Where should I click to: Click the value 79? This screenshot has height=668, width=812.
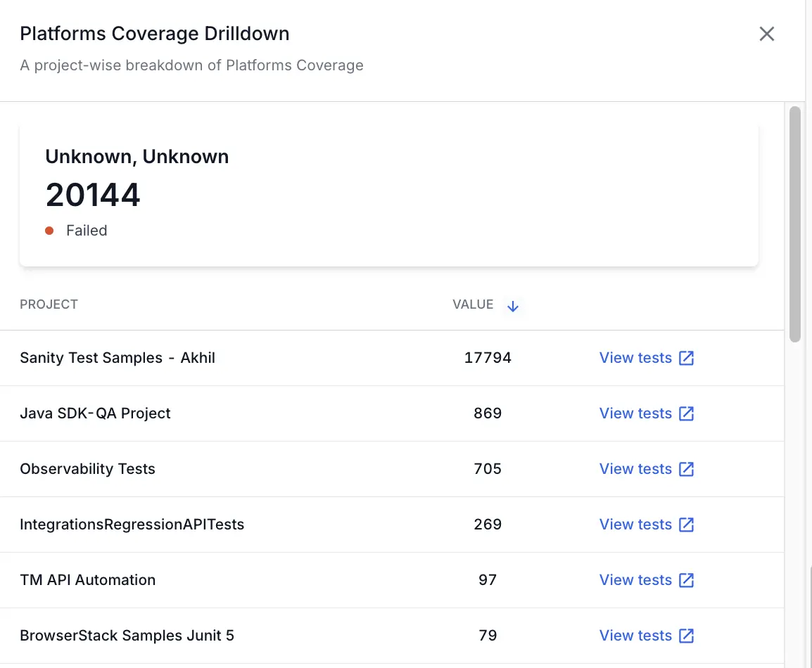click(x=488, y=635)
